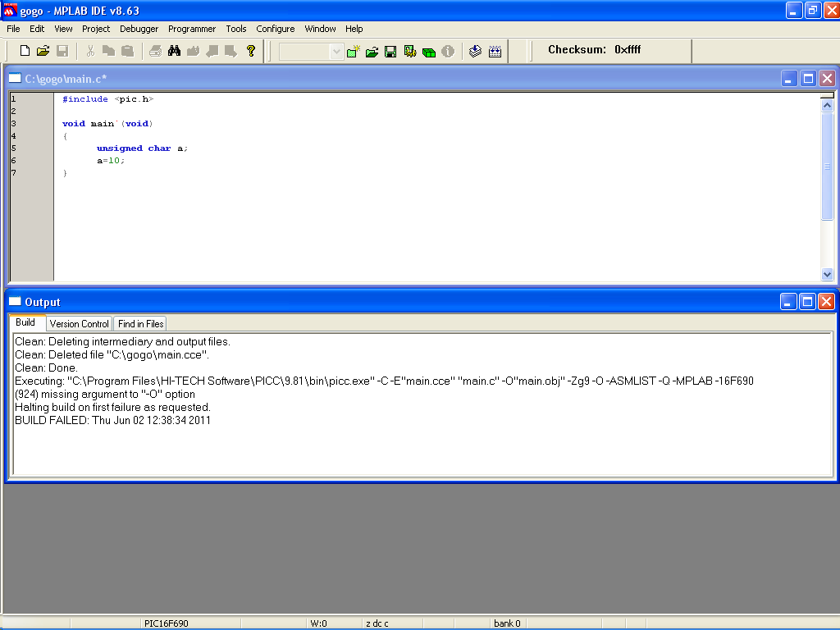Click 'z dc c' flags in status bar

pos(377,623)
